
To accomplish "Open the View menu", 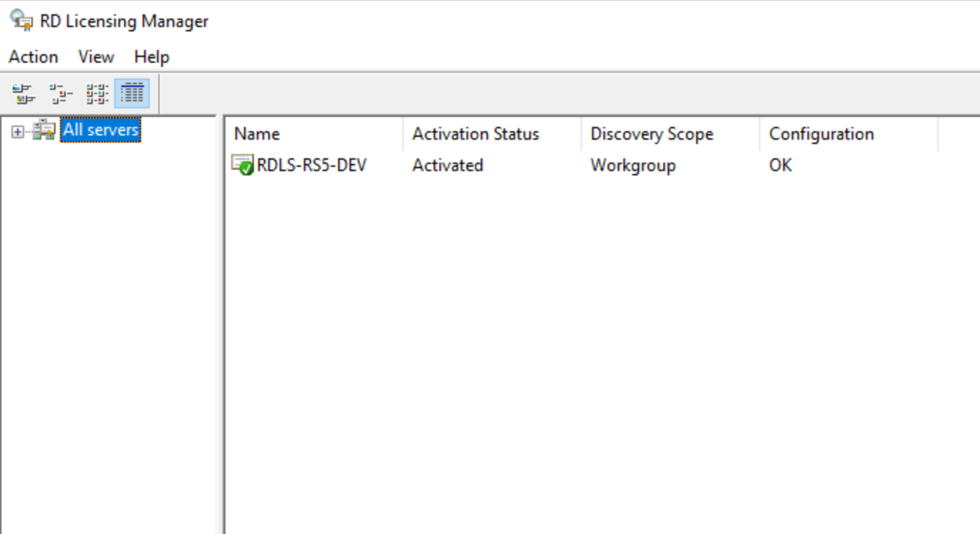I will coord(96,57).
